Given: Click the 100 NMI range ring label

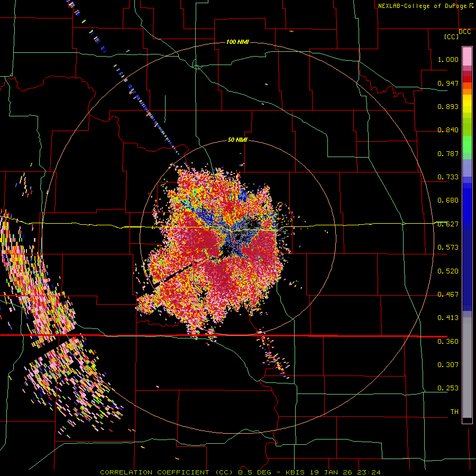Looking at the screenshot, I should (237, 42).
